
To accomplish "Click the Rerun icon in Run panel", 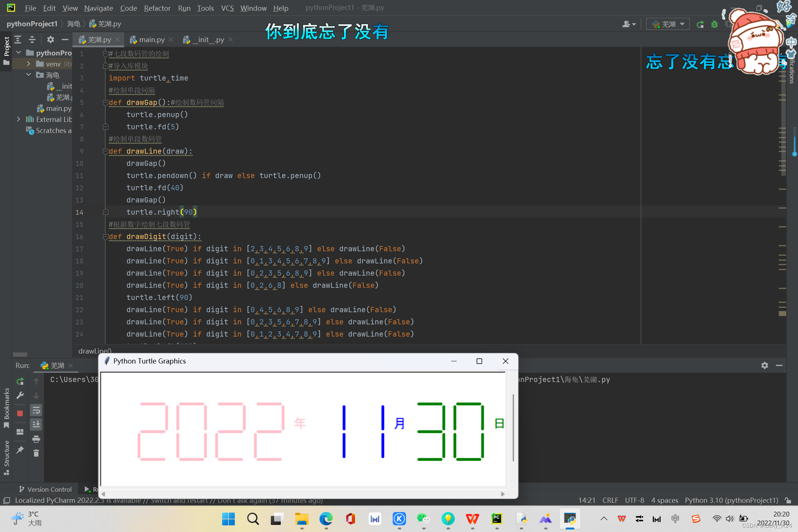I will 20,381.
